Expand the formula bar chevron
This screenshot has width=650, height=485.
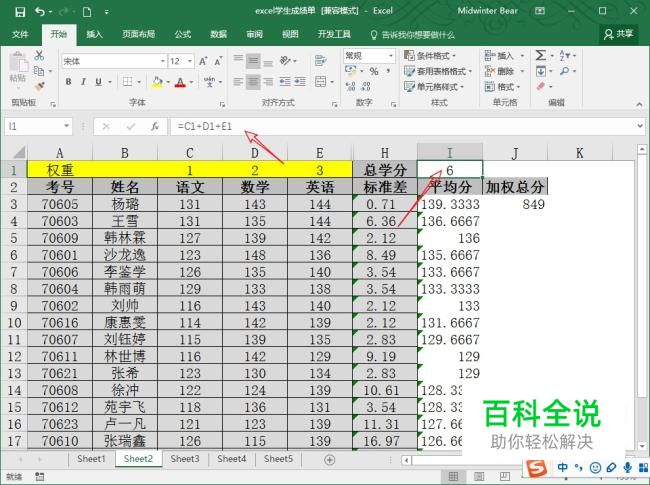click(x=640, y=126)
